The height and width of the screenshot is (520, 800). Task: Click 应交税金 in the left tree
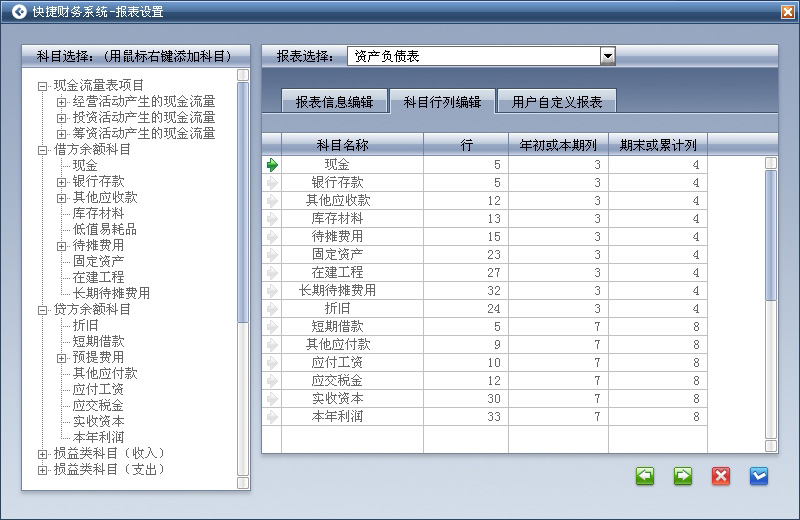[x=98, y=406]
